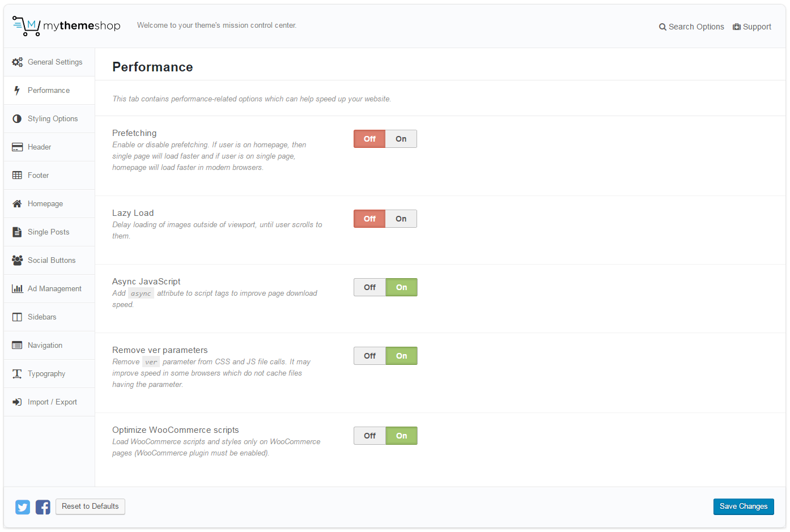Screen dimensions: 790x532
Task: Click Reset to Defaults button
Action: (90, 507)
